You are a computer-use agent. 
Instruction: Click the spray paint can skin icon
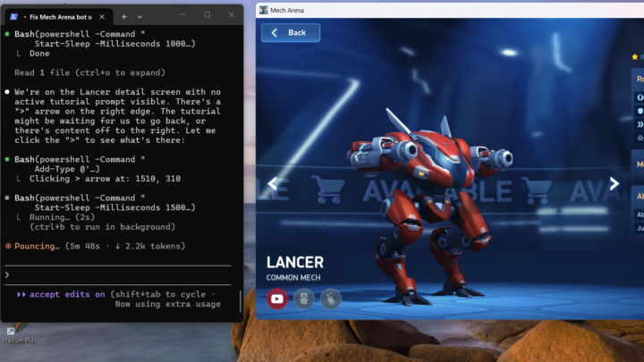tap(331, 299)
